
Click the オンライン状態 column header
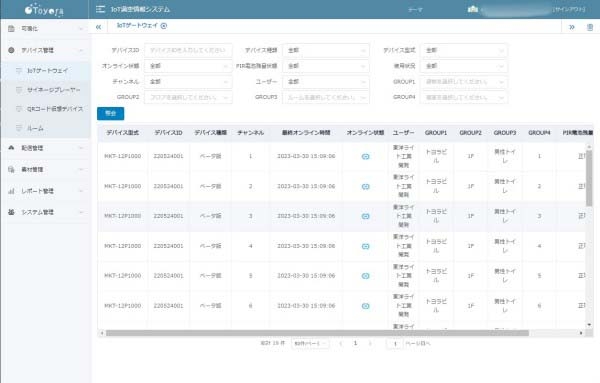click(365, 133)
